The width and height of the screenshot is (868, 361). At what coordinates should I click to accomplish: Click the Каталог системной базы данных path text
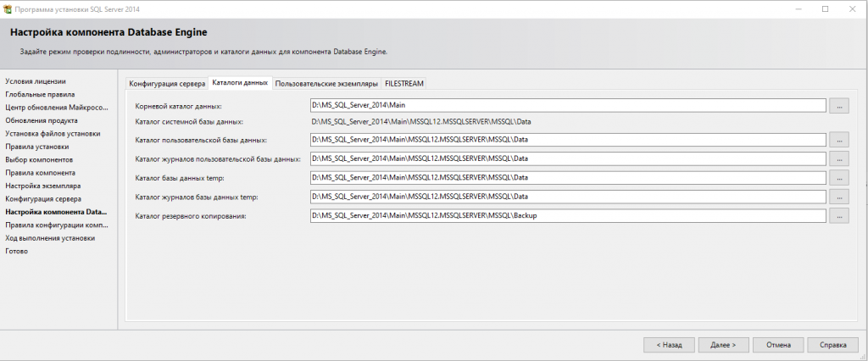(421, 122)
